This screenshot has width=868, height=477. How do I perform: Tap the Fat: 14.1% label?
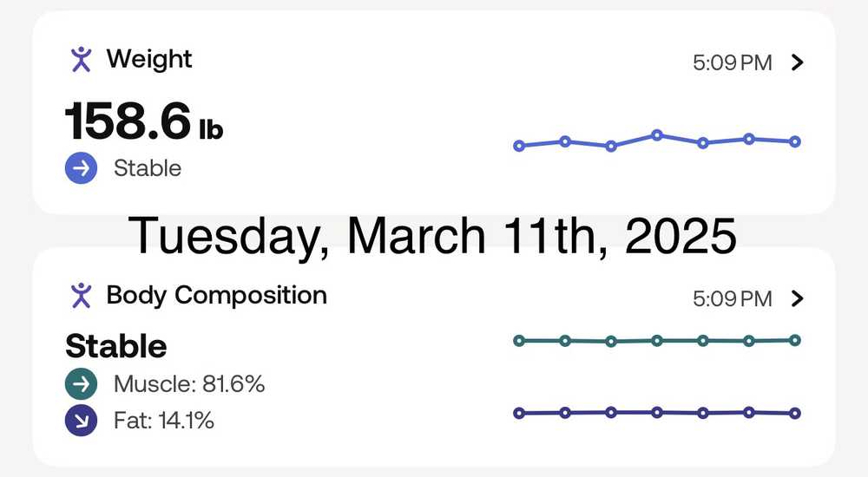point(164,421)
